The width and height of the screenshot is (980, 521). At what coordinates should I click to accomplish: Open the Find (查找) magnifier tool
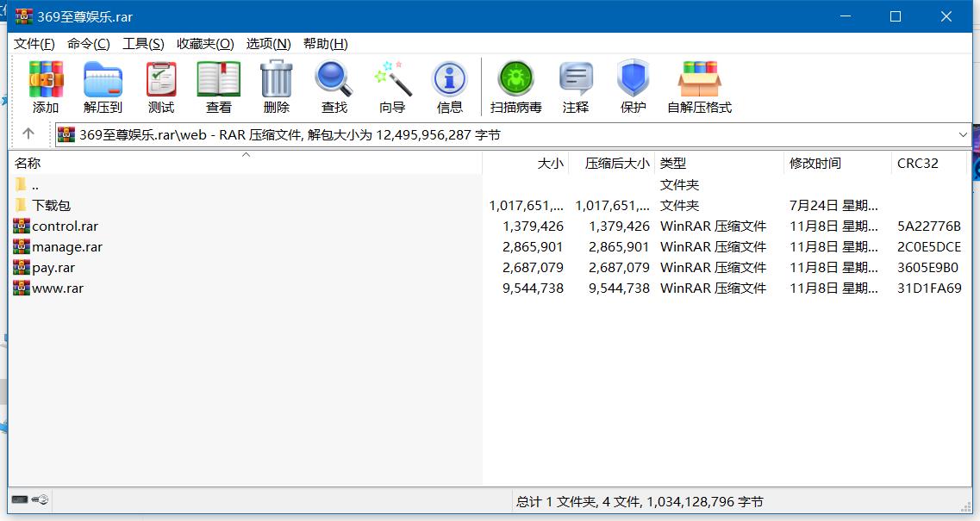pos(334,87)
